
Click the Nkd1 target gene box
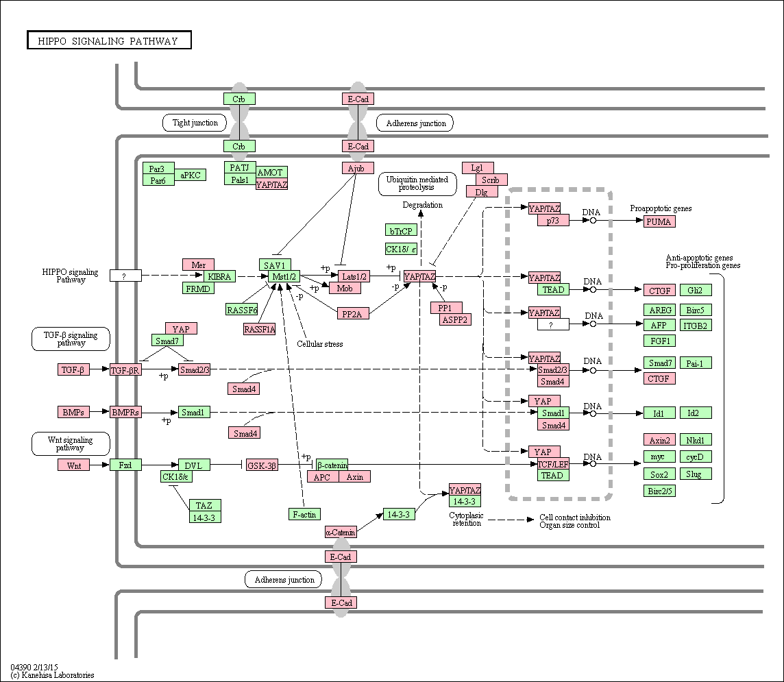696,440
